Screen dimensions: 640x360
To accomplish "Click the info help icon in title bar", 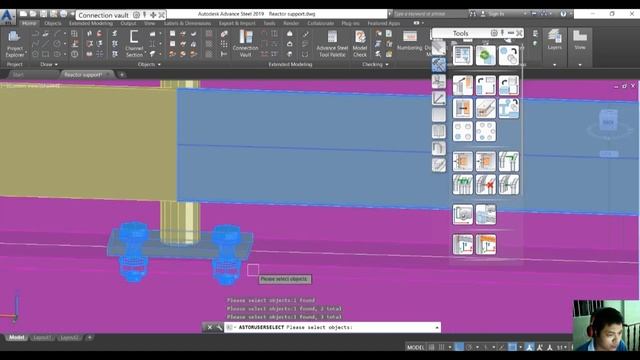I will click(563, 13).
